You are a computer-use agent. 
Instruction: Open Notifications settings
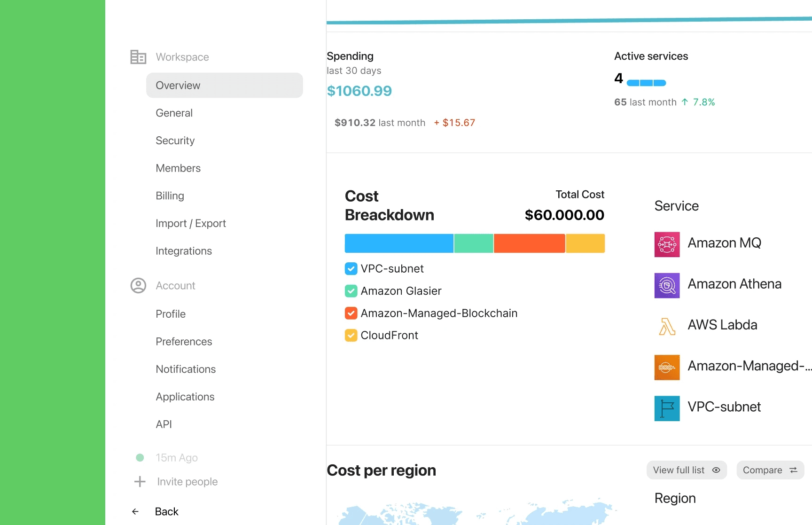pyautogui.click(x=186, y=369)
